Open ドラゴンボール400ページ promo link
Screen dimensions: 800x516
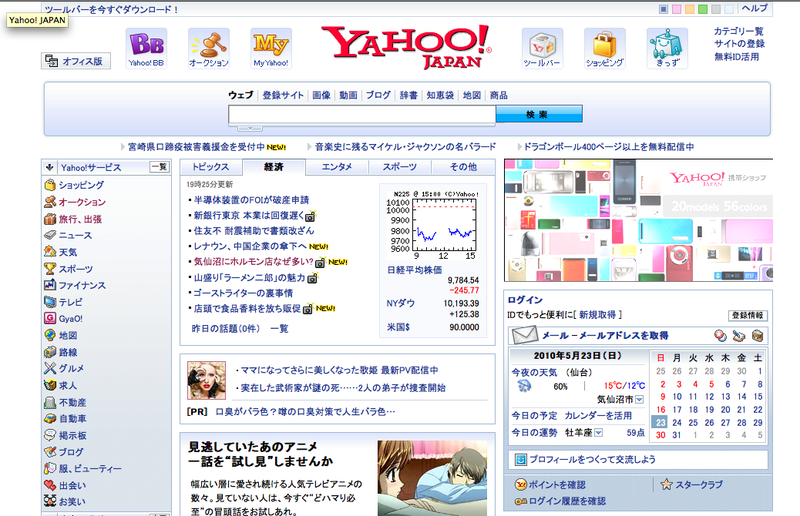click(609, 147)
